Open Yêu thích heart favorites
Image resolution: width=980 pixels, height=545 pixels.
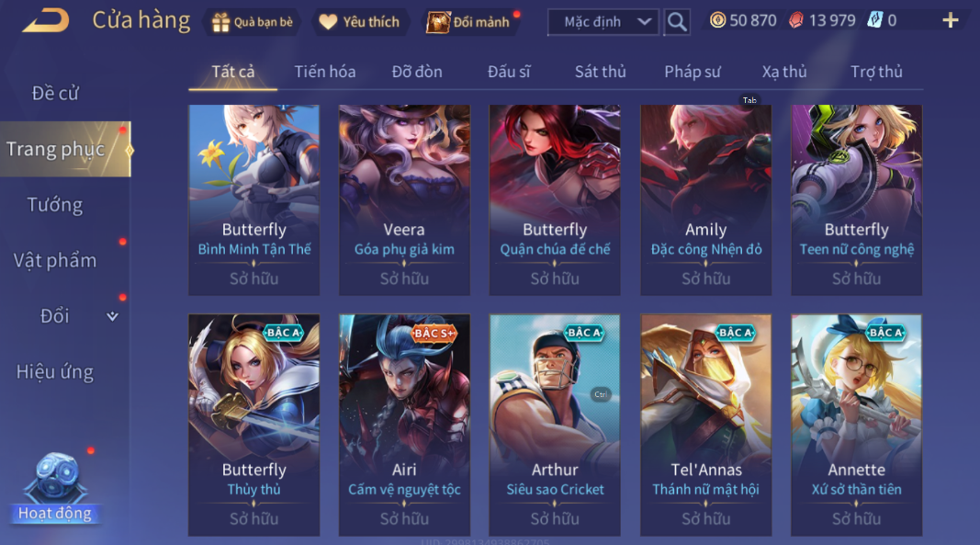359,22
